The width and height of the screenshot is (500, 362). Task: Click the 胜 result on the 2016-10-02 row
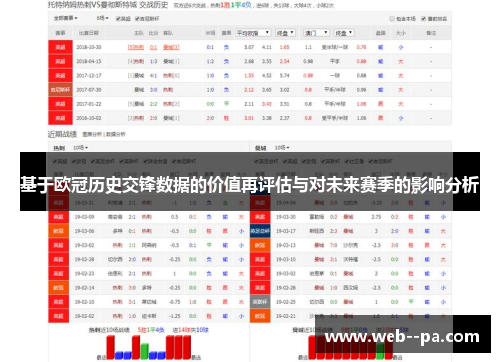(x=226, y=118)
